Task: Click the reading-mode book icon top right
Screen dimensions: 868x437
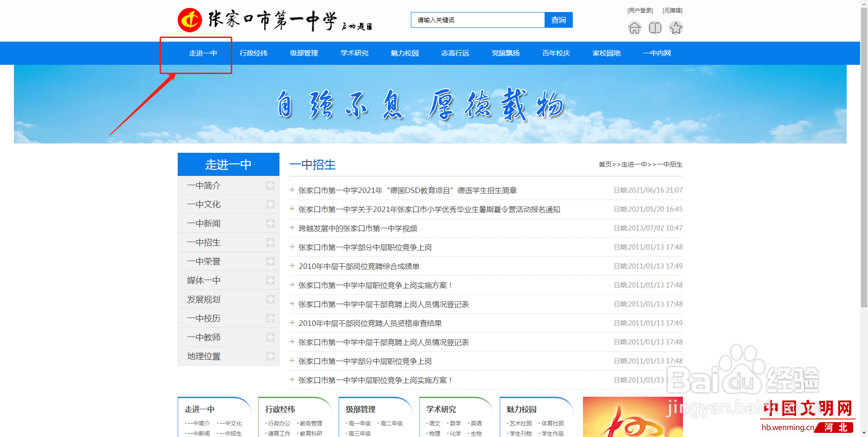Action: pos(655,28)
